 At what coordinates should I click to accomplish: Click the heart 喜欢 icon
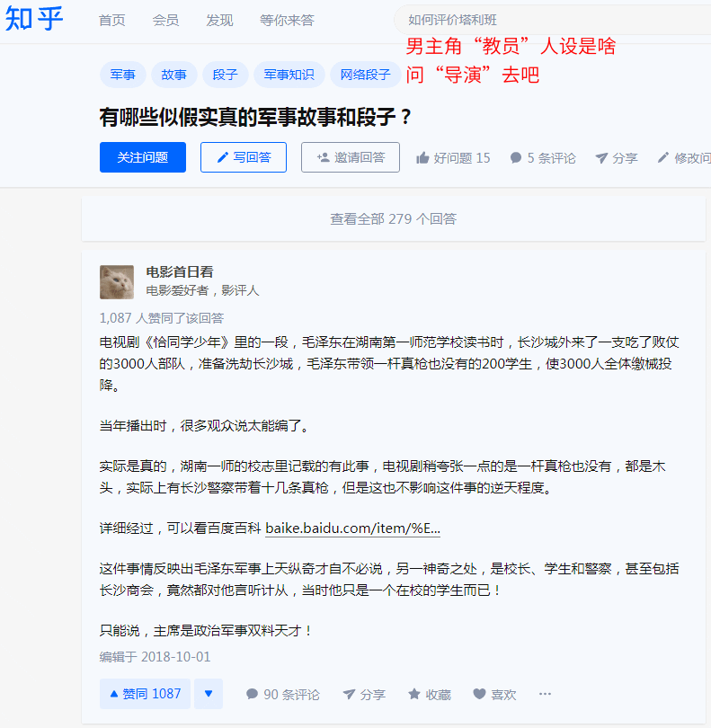tap(479, 694)
